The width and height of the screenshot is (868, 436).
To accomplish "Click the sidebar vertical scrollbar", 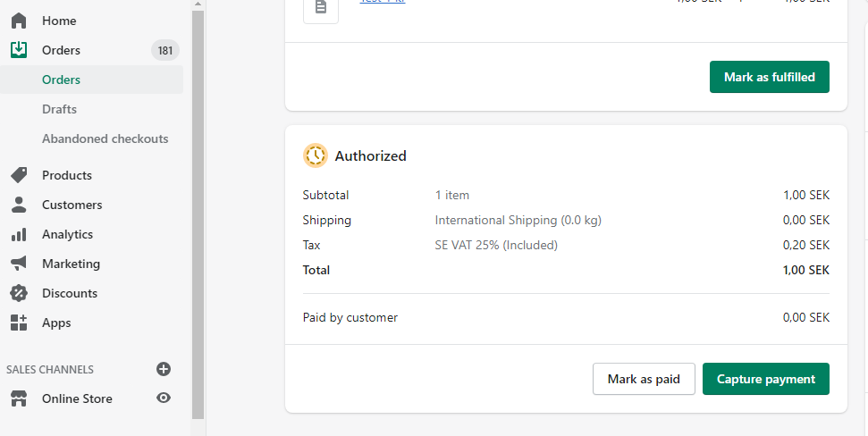I will click(x=198, y=214).
